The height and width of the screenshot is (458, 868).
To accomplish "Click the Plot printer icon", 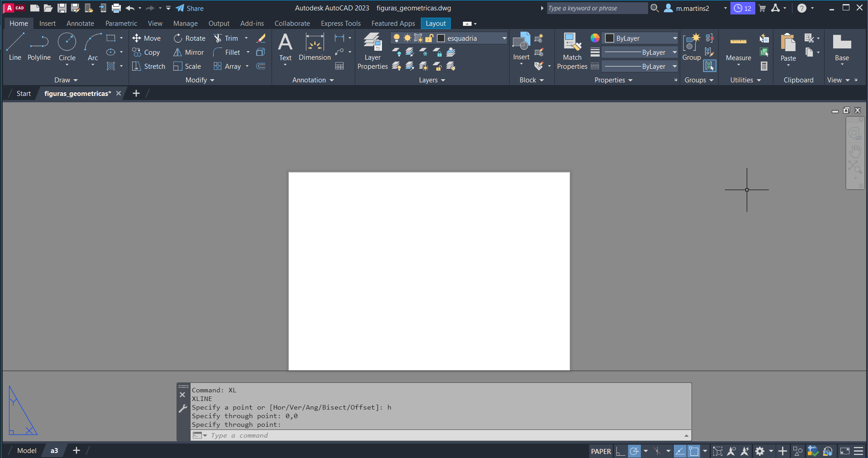I will click(116, 8).
